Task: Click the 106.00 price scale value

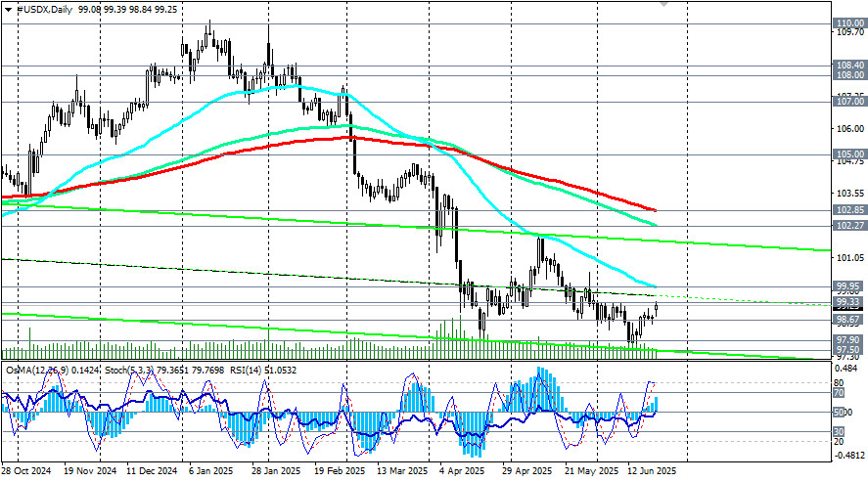Action: pos(850,129)
